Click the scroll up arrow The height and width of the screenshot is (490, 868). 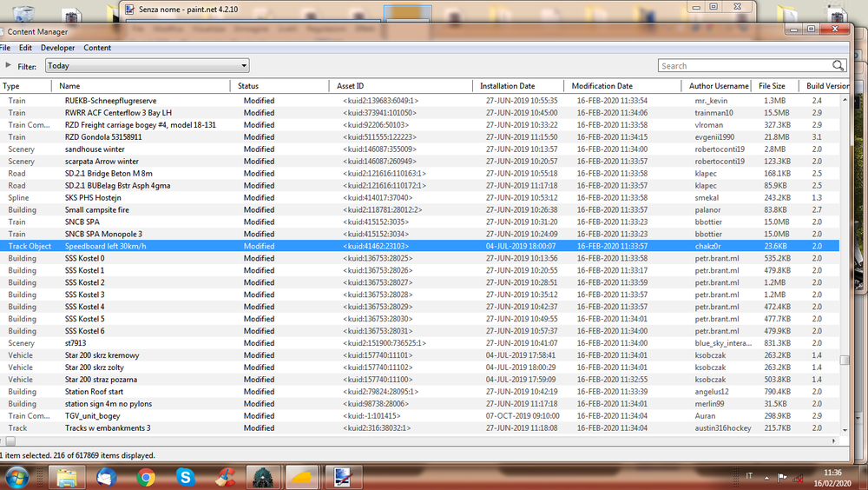[x=845, y=100]
